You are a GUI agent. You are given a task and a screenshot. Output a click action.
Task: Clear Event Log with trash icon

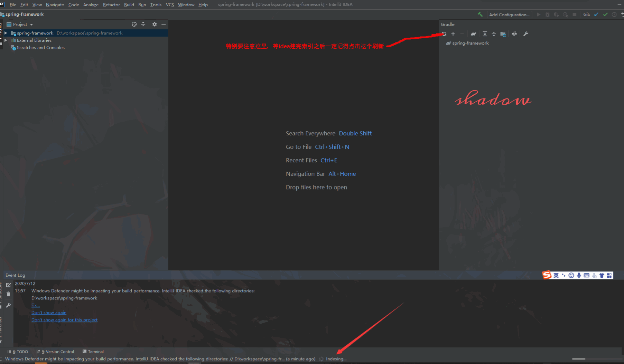tap(8, 294)
